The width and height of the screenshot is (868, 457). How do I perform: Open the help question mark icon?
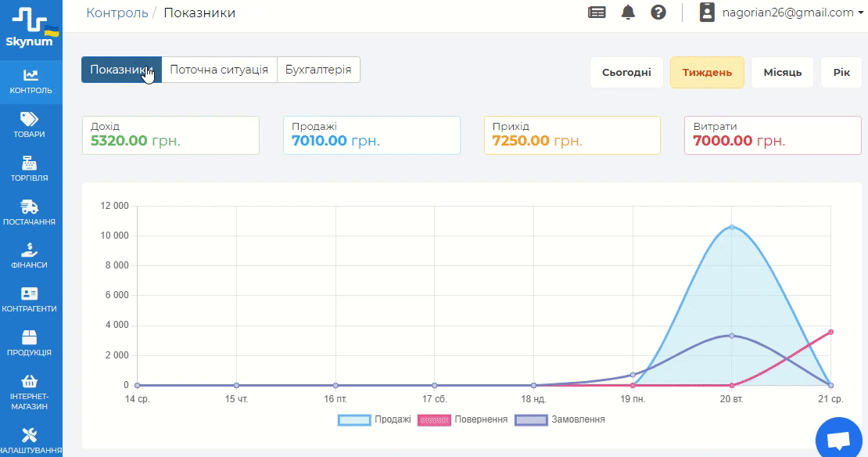coord(658,13)
